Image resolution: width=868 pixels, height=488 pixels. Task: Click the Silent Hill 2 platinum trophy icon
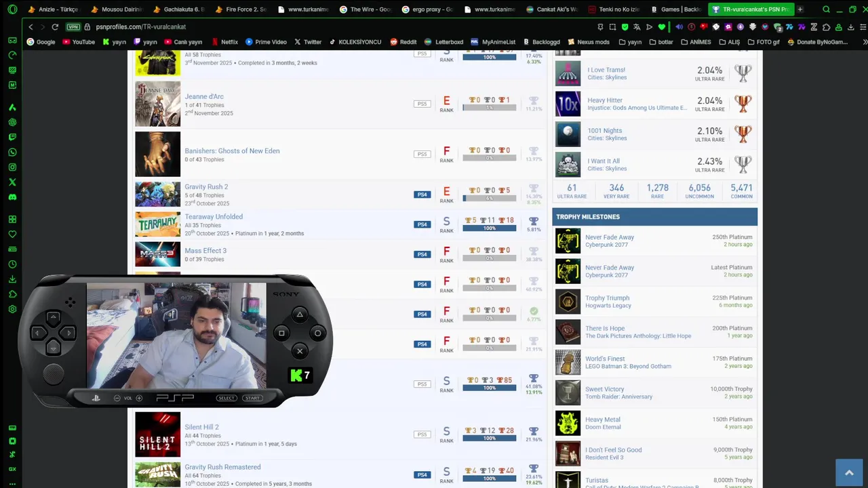coord(534,431)
